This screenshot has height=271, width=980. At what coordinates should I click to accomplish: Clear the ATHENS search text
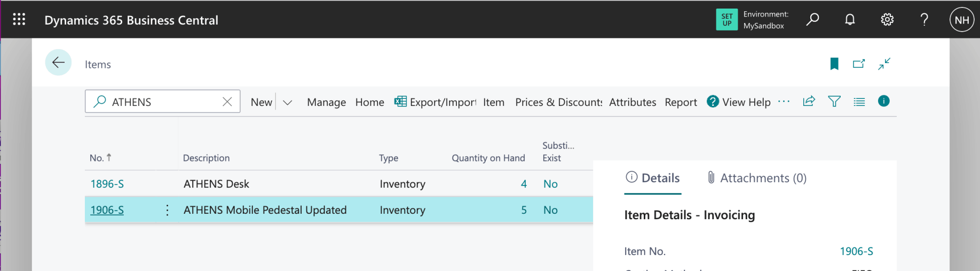(227, 102)
